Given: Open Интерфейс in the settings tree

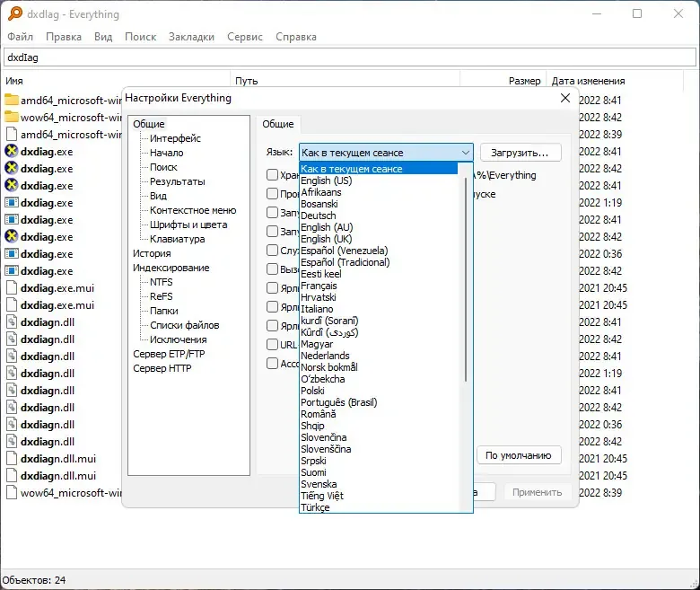Looking at the screenshot, I should pyautogui.click(x=175, y=138).
